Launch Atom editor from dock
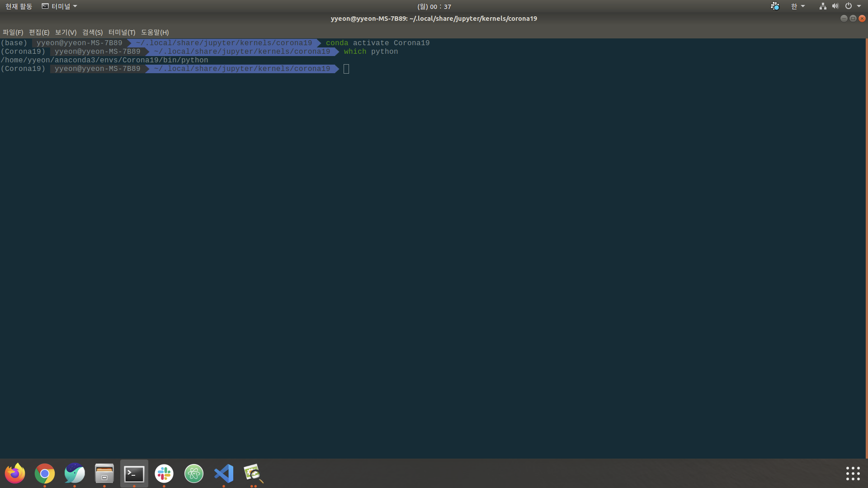The image size is (868, 488). click(x=194, y=473)
